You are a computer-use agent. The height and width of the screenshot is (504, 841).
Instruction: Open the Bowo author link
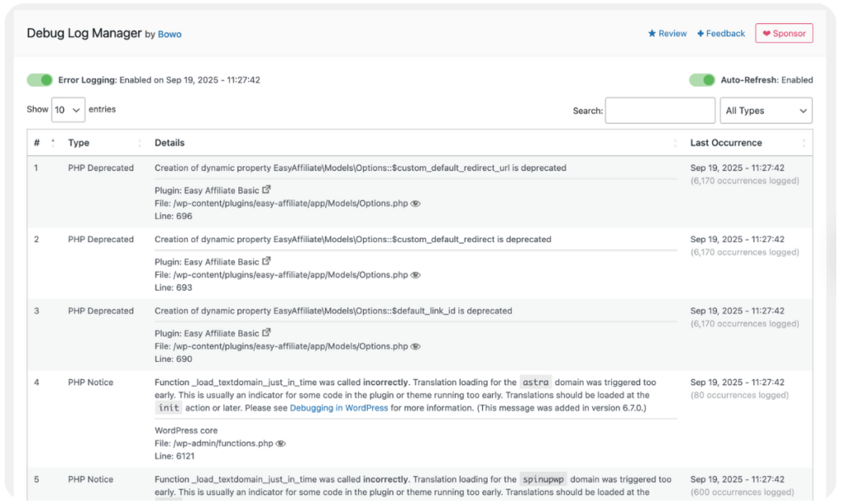tap(169, 34)
